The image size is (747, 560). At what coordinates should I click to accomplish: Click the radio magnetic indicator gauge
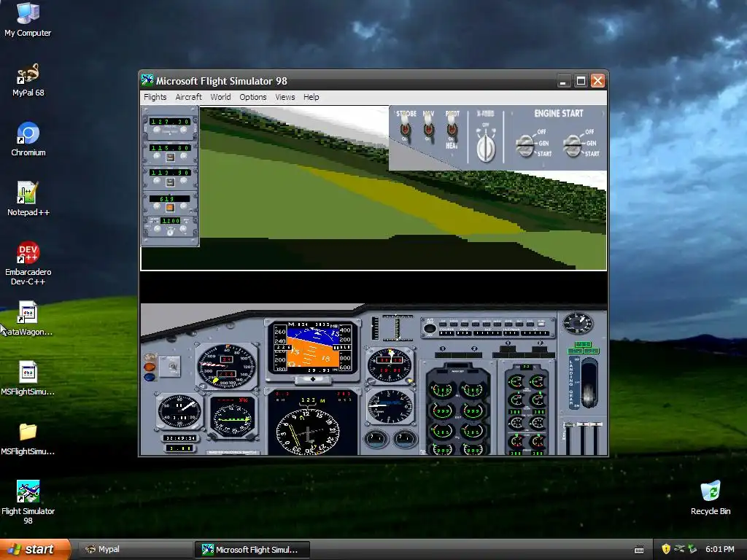click(233, 418)
